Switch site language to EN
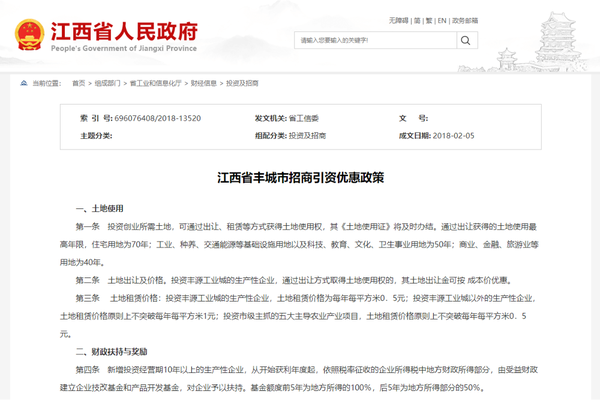Viewport: 600px width, 400px height. coord(442,21)
